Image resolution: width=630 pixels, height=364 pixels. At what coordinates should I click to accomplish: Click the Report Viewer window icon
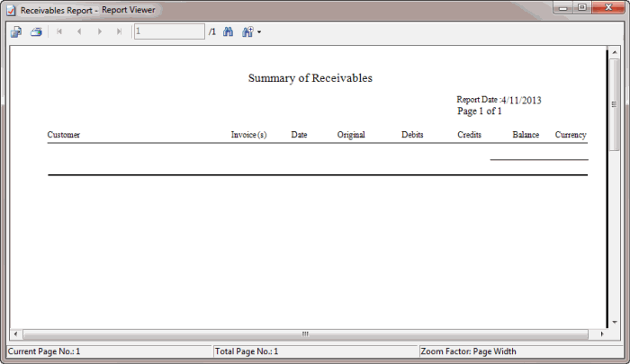coord(11,10)
